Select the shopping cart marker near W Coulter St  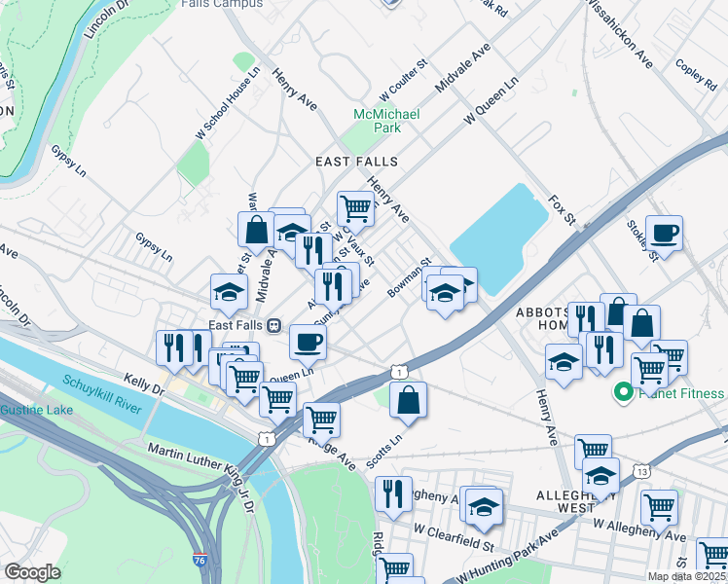tap(355, 212)
